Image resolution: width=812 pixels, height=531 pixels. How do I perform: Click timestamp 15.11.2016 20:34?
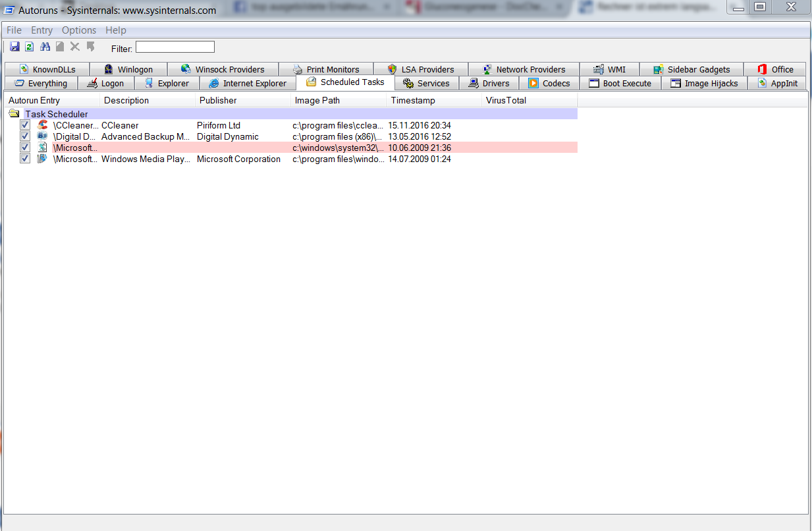[420, 125]
